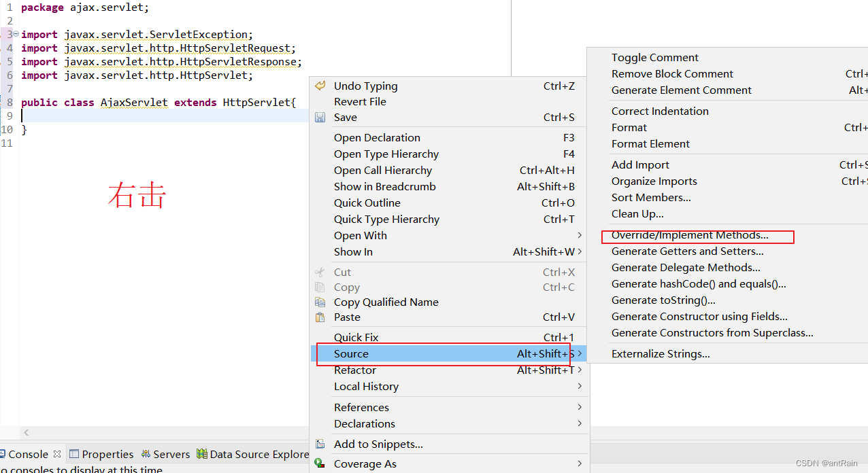This screenshot has width=868, height=473.
Task: Click the Add to Snippets icon
Action: 320,444
